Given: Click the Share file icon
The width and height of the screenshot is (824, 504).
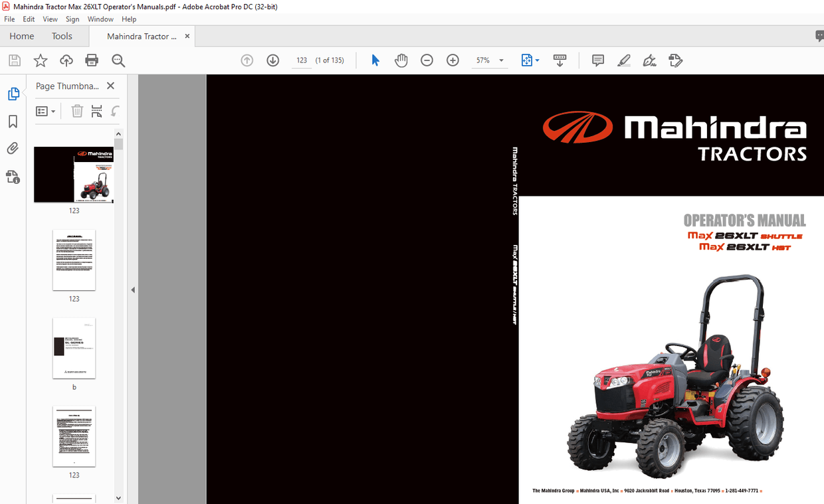Looking at the screenshot, I should click(66, 60).
